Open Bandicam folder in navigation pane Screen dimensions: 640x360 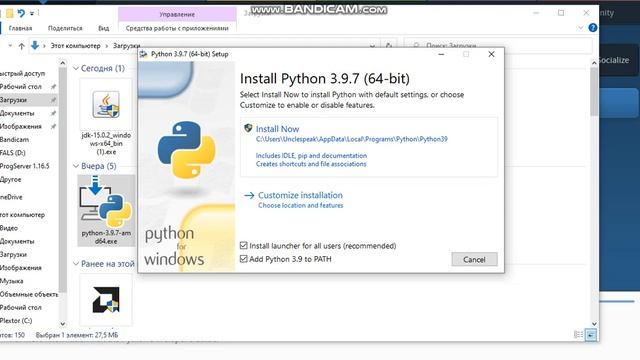pyautogui.click(x=14, y=140)
